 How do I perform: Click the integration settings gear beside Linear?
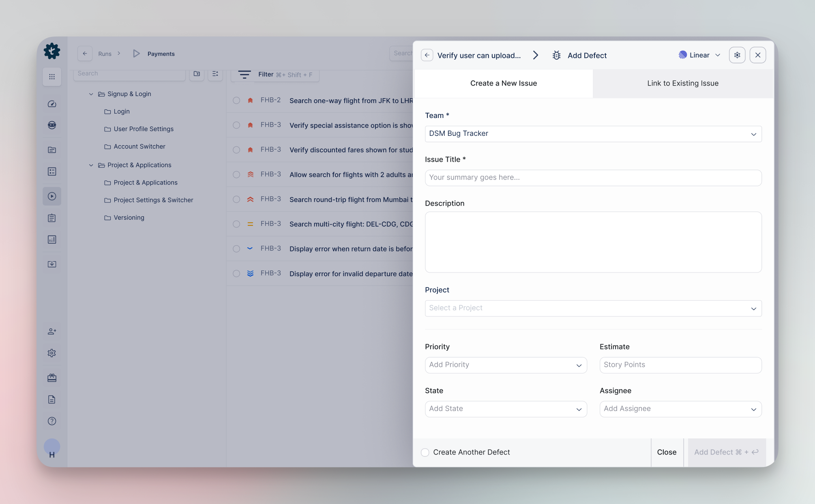(737, 55)
